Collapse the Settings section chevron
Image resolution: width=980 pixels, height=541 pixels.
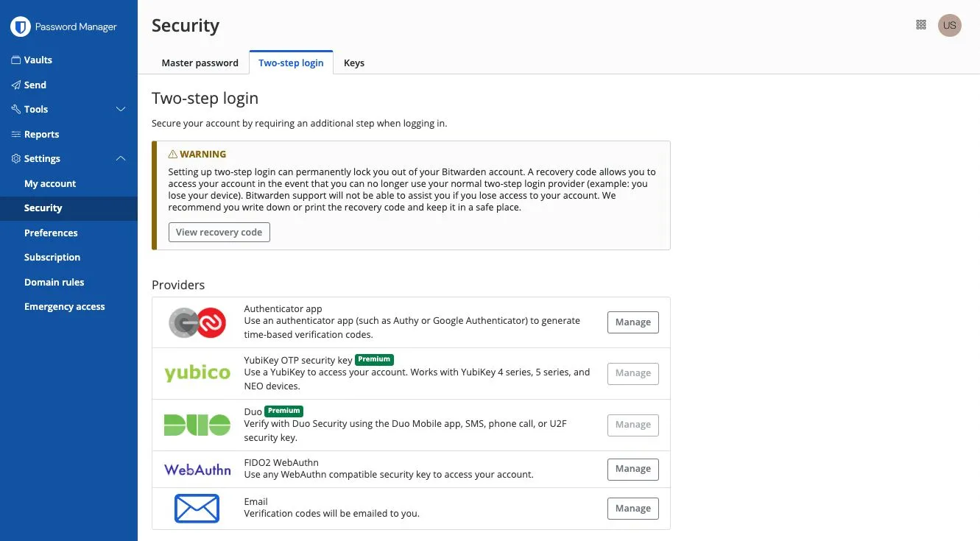coord(121,159)
